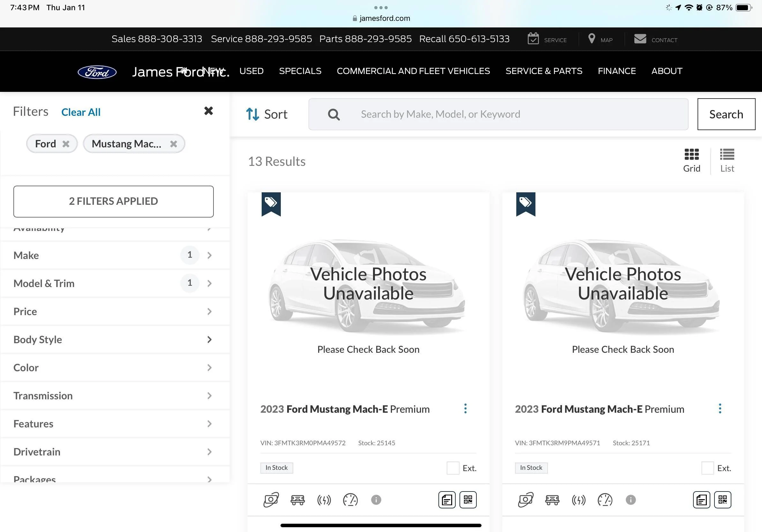Open the 2023 Mustang Mach-E Premium stock 25171 title
This screenshot has height=532, width=762.
click(x=599, y=409)
